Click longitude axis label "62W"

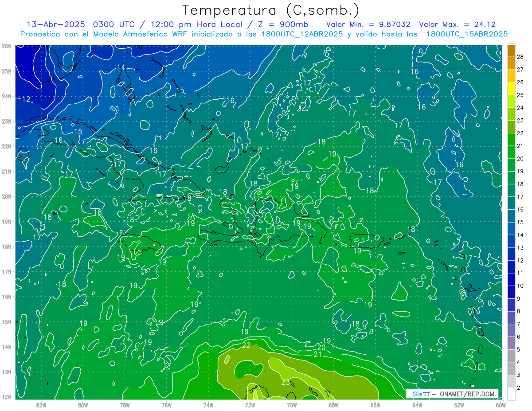click(x=459, y=404)
